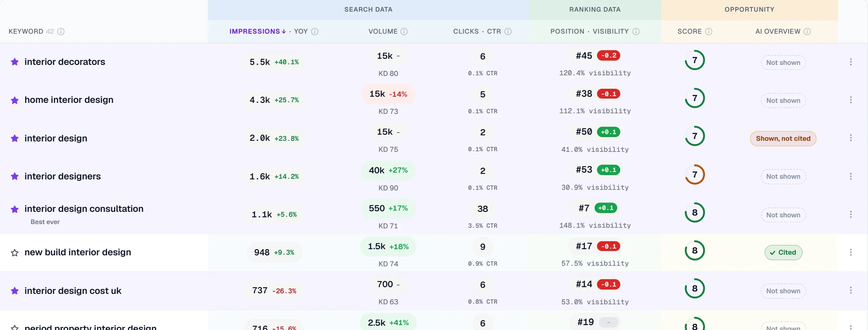Click the '15k -14%' volume pill
The image size is (868, 330).
click(388, 94)
